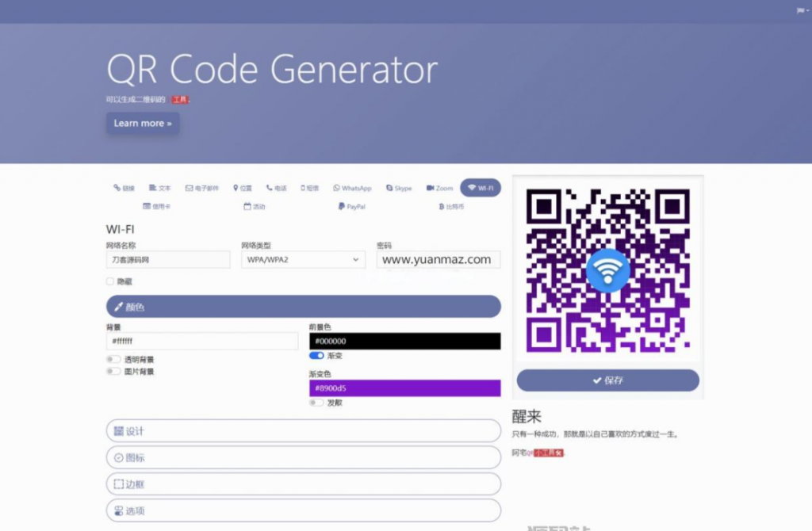This screenshot has width=812, height=531.
Task: Select the WhatsApp QR type icon
Action: [x=336, y=189]
